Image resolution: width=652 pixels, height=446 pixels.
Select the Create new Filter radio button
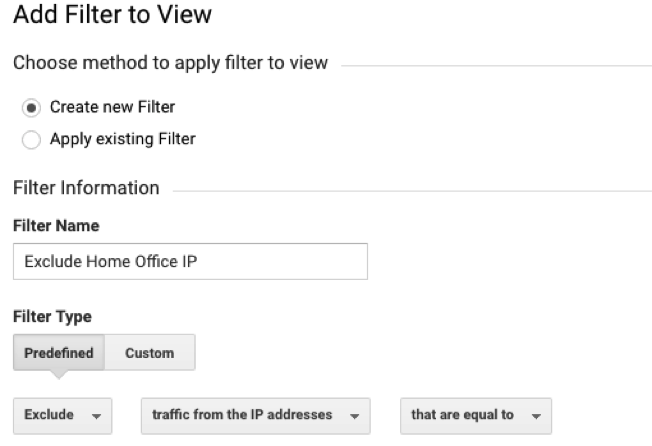tap(31, 108)
